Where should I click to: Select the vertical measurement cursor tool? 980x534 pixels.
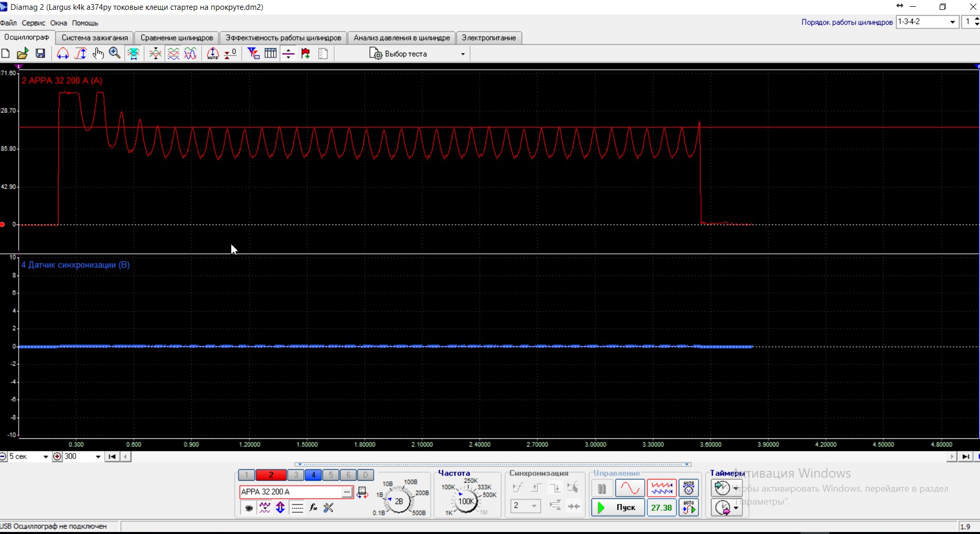tap(80, 54)
